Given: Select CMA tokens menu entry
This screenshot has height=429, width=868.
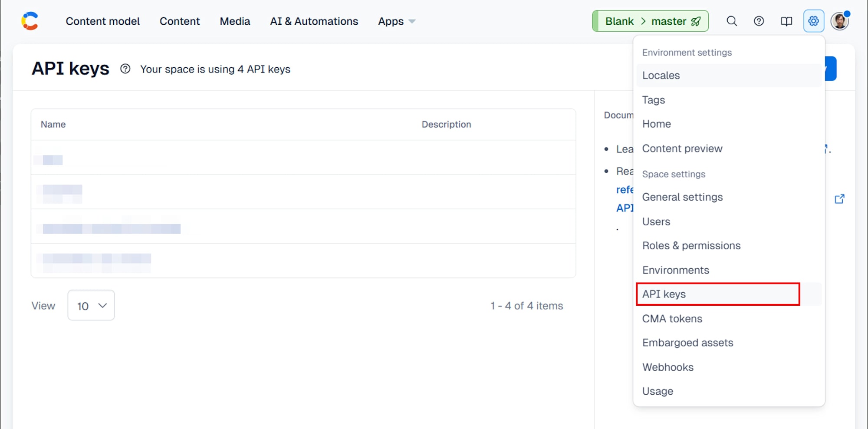Looking at the screenshot, I should pyautogui.click(x=672, y=319).
